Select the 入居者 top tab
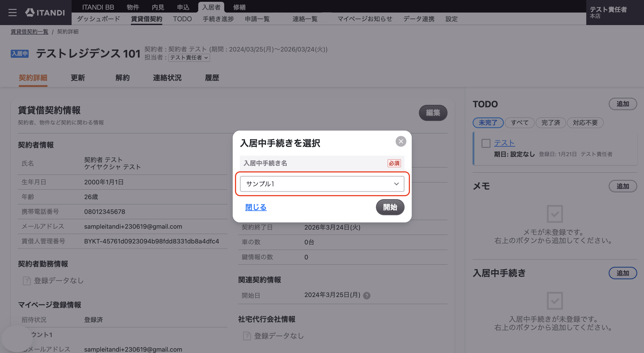The height and width of the screenshot is (353, 644). tap(211, 7)
